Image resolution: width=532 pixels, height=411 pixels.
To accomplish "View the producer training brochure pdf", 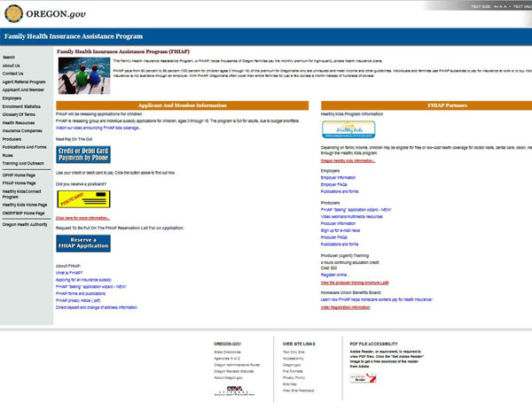I will point(355,283).
